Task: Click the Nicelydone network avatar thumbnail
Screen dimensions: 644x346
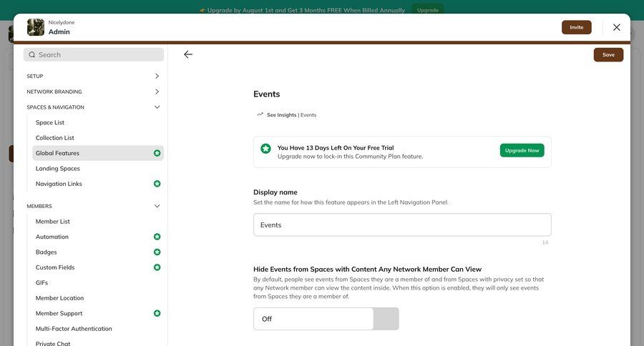Action: [36, 27]
